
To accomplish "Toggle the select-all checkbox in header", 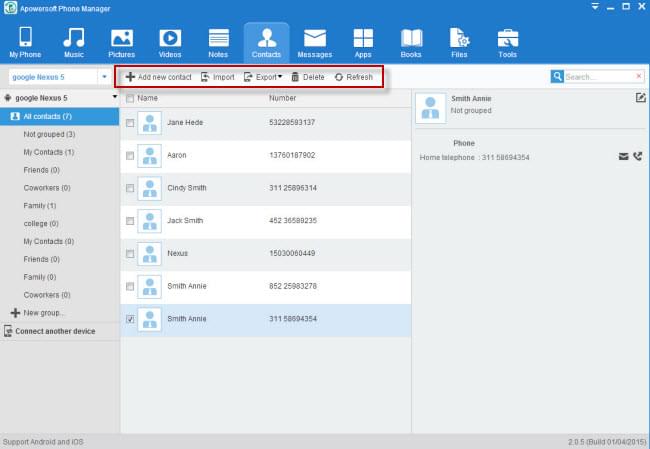I will [130, 99].
